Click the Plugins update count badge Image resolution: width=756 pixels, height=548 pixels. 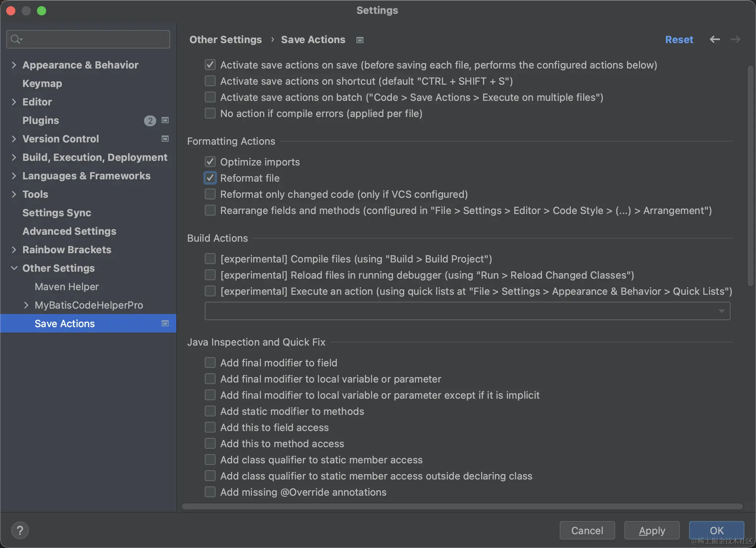point(150,121)
